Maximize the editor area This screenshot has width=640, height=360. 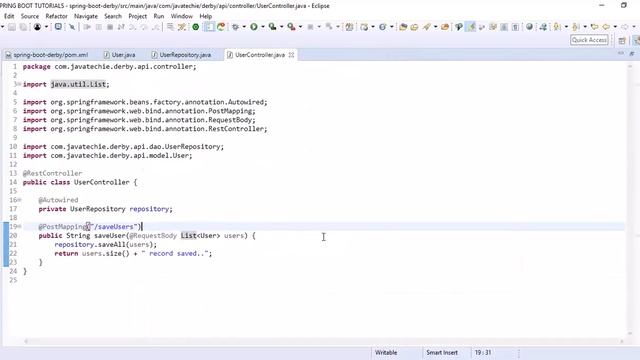coord(632,53)
